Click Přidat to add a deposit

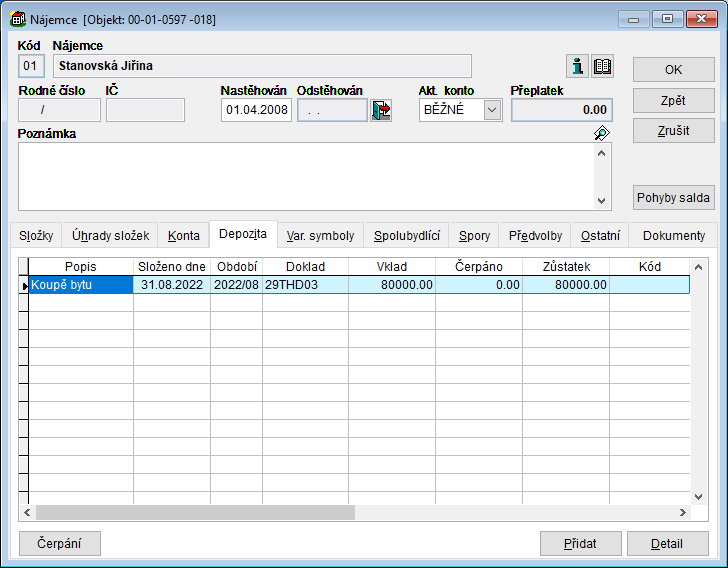point(580,543)
